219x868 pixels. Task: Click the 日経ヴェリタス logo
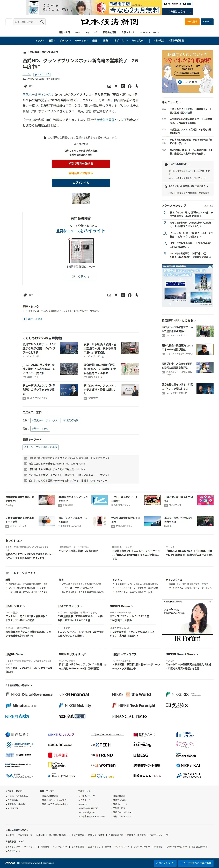coord(177,705)
